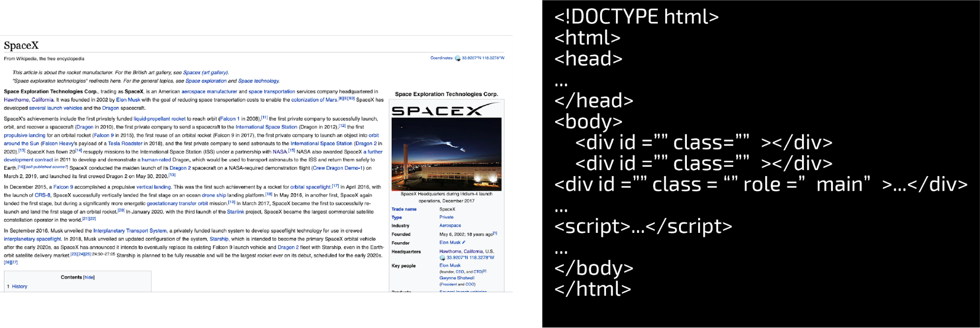Open the Falcon Heavy link
Image resolution: width=980 pixels, height=328 pixels.
click(58, 144)
